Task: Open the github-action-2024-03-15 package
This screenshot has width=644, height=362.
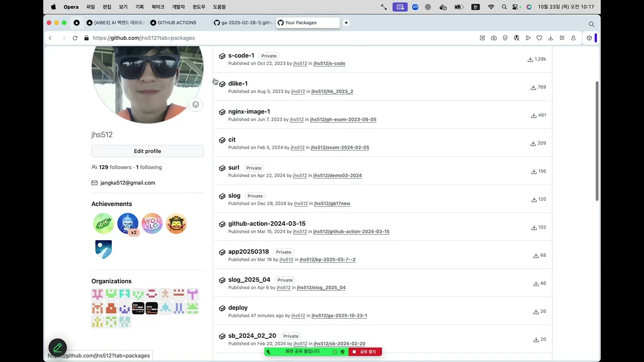Action: (x=267, y=224)
